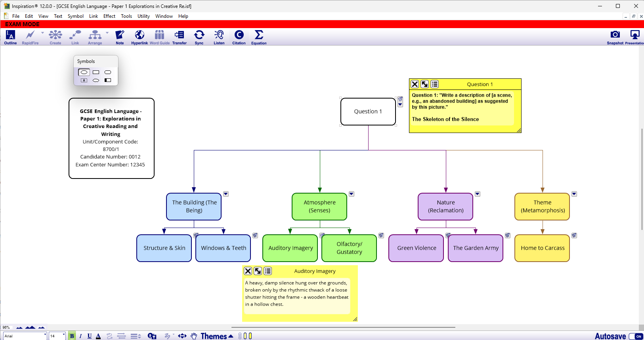The height and width of the screenshot is (340, 644).
Task: Open the Word Guide
Action: (160, 37)
